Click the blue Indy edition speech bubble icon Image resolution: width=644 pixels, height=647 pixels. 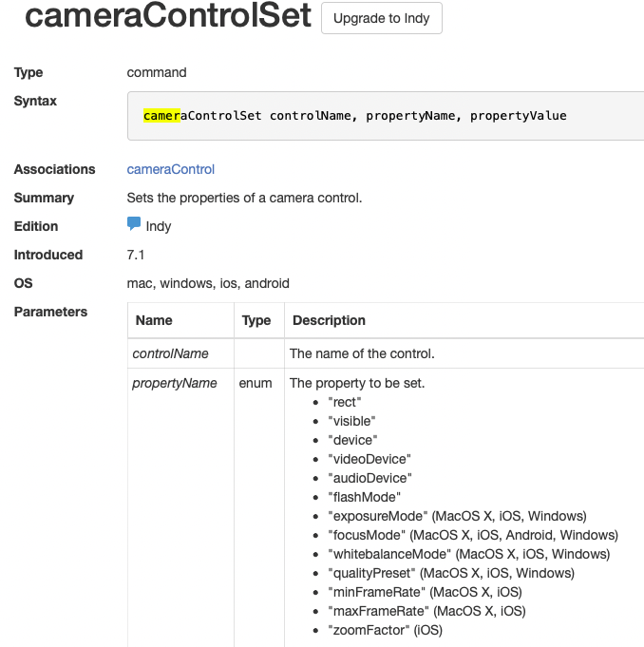pyautogui.click(x=134, y=224)
